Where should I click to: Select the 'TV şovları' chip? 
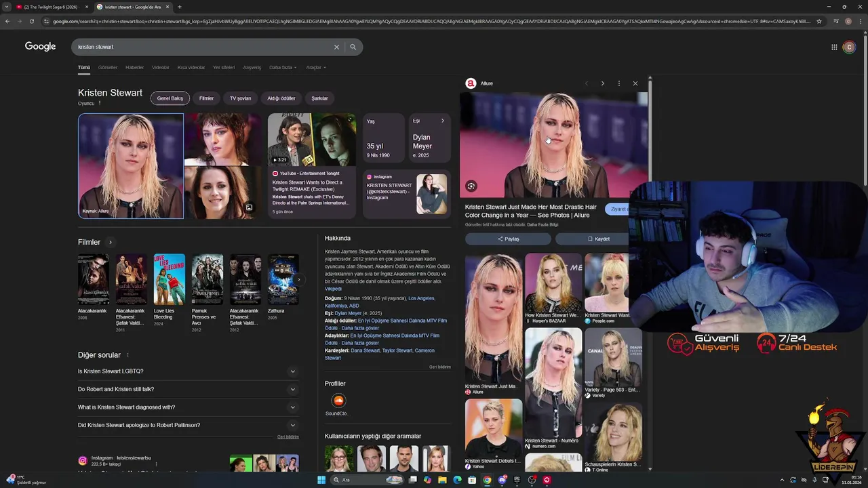pyautogui.click(x=240, y=98)
